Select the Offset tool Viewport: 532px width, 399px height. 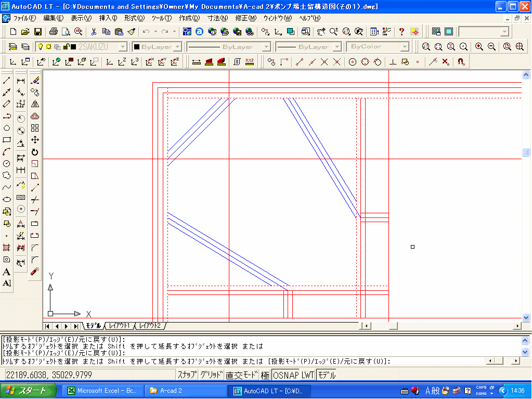click(35, 116)
